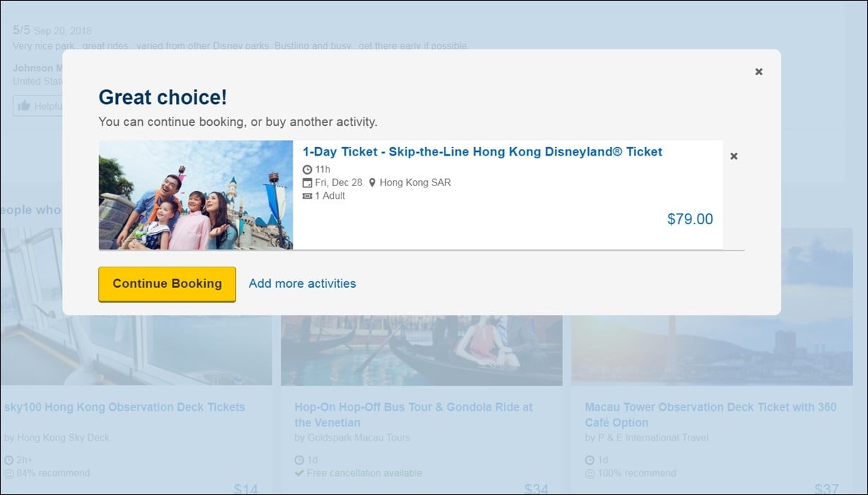Click '100% recommend' text under Macau Tower

pos(637,473)
